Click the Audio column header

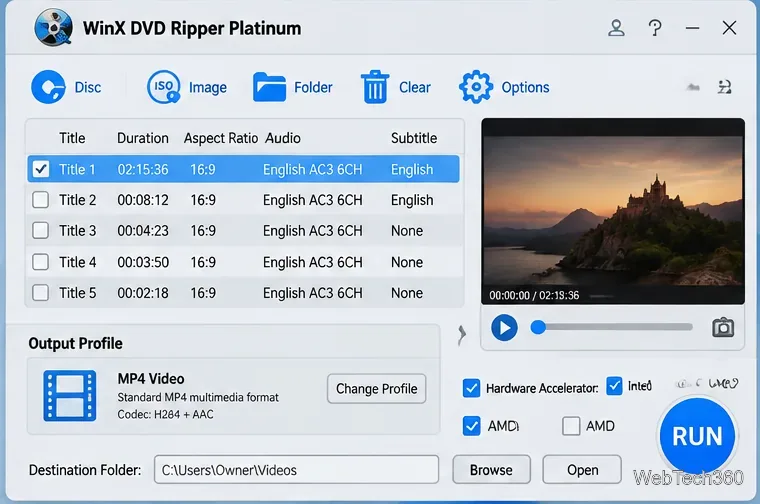(283, 138)
